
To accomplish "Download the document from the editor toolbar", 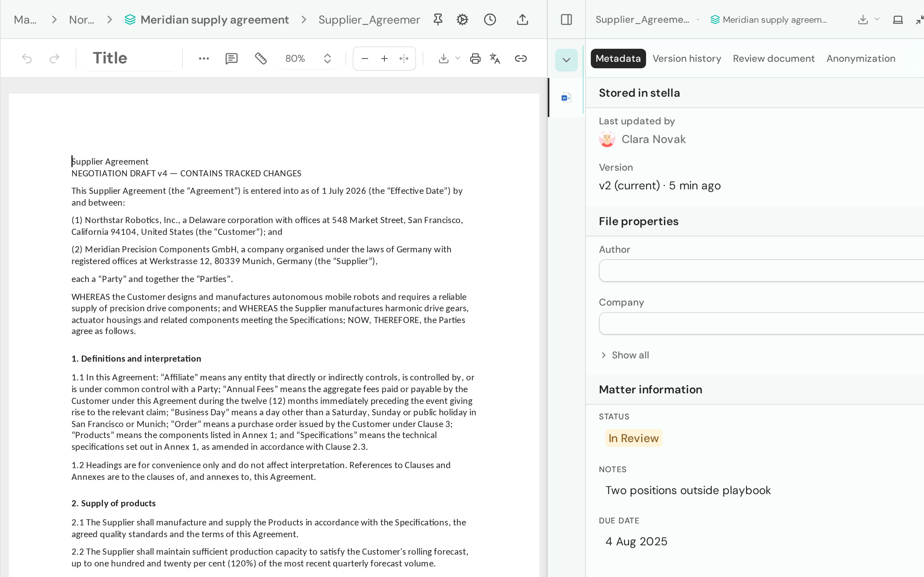I will 443,59.
